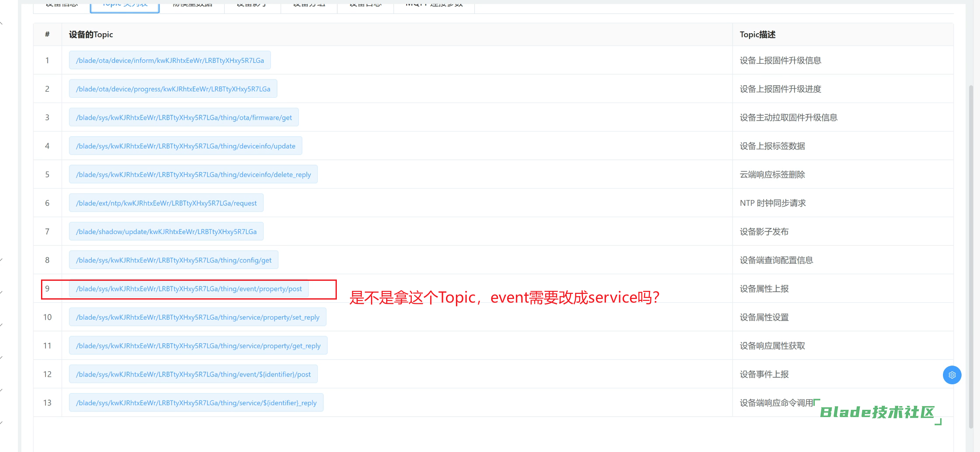Select the ext/ntp request topic tag
This screenshot has height=452, width=980.
point(166,203)
